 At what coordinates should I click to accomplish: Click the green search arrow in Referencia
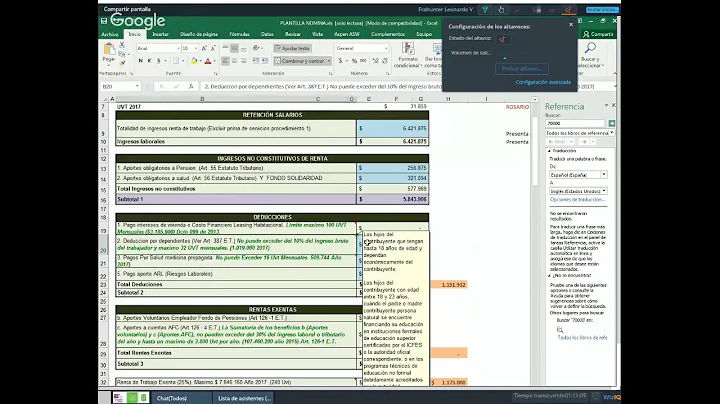pos(612,123)
